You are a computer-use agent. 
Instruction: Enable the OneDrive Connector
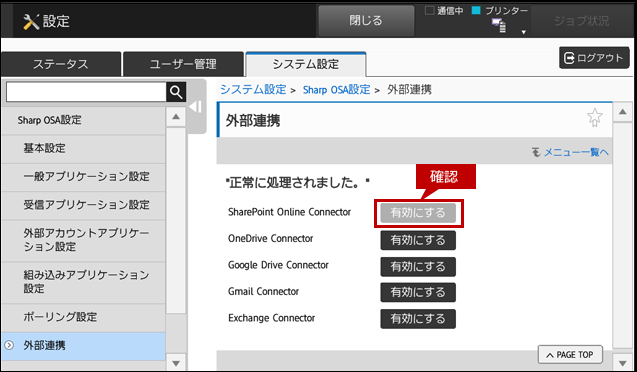[418, 240]
